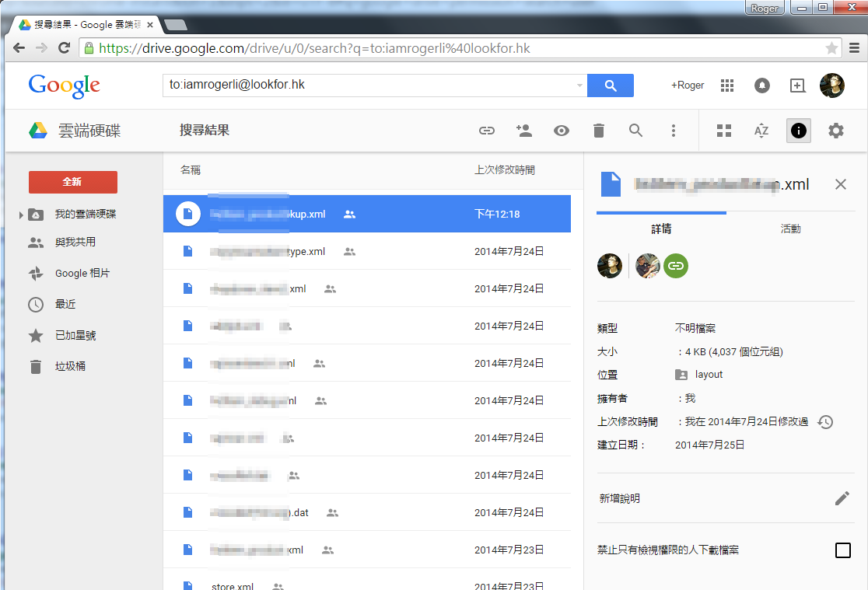Click the blue search button

point(610,86)
